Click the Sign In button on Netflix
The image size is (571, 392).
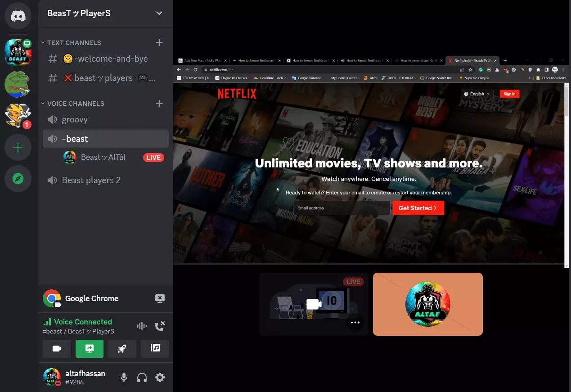coord(509,94)
